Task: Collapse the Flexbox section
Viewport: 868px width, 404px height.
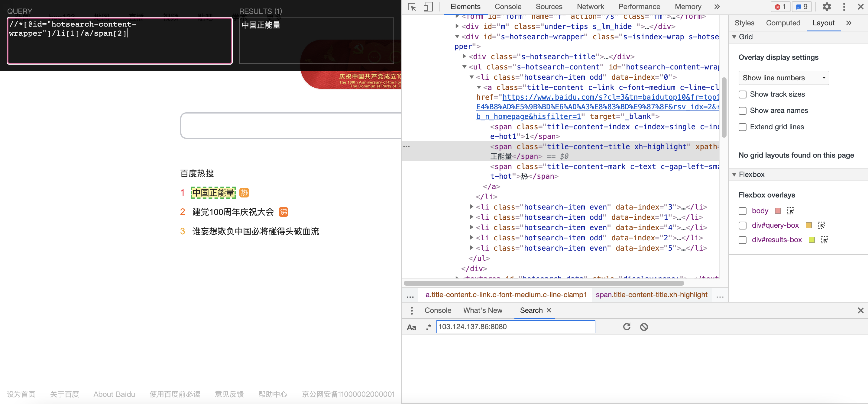Action: click(x=734, y=175)
